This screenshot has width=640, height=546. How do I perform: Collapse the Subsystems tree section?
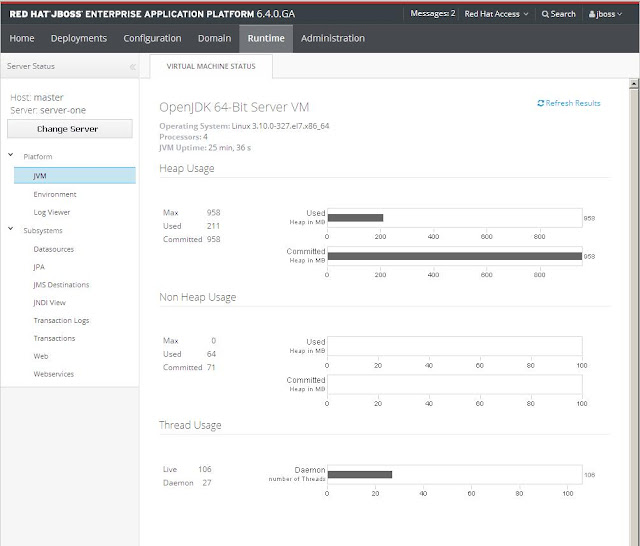[11, 229]
